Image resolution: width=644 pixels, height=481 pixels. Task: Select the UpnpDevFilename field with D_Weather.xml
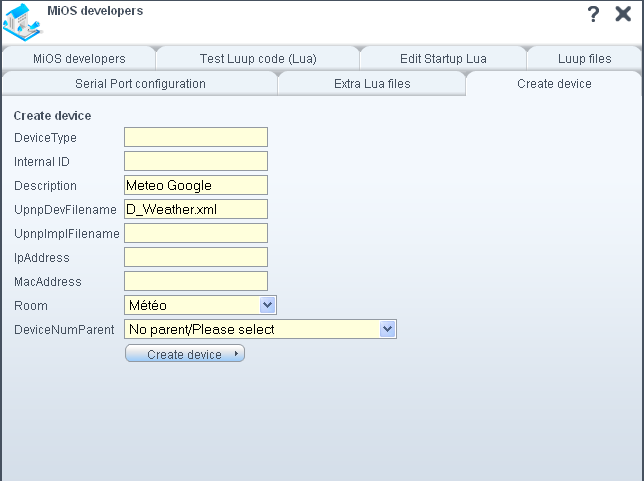click(196, 209)
